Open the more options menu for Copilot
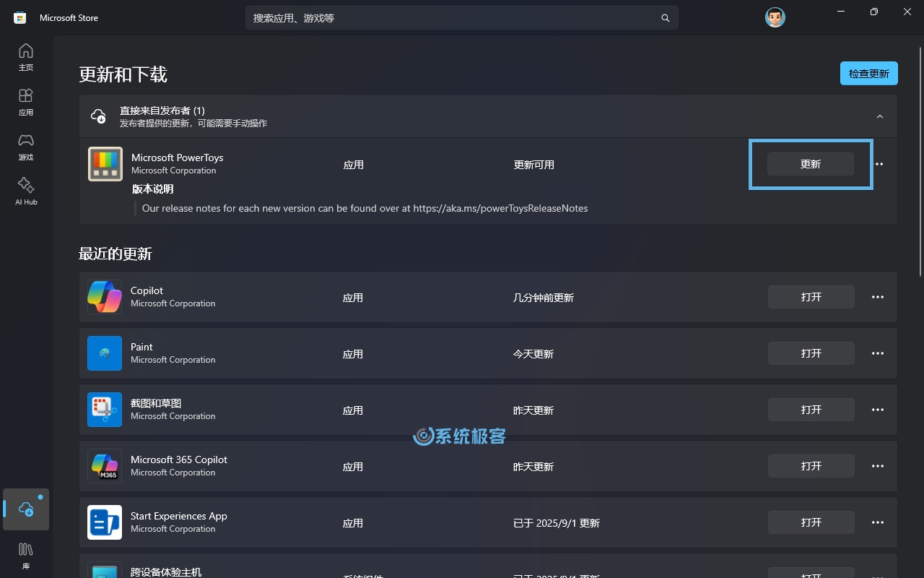Viewport: 924px width, 578px height. pyautogui.click(x=878, y=297)
